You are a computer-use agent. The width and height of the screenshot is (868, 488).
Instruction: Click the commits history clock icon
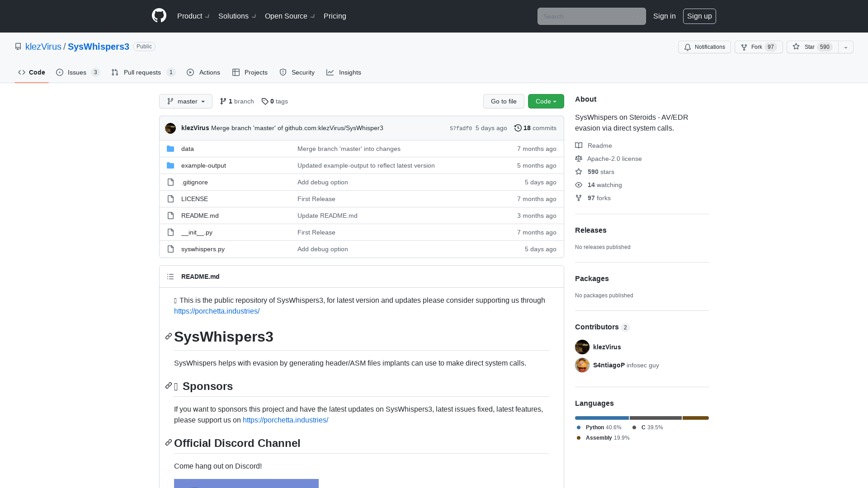tap(518, 128)
